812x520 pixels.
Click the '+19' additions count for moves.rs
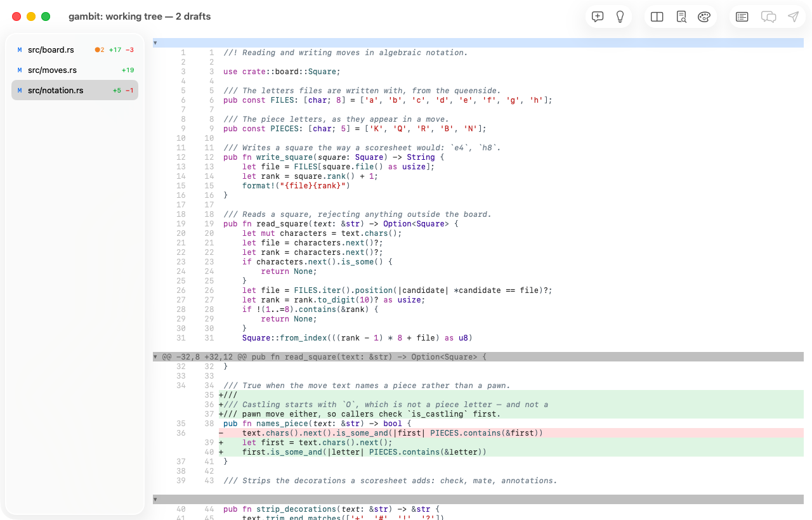pos(128,70)
